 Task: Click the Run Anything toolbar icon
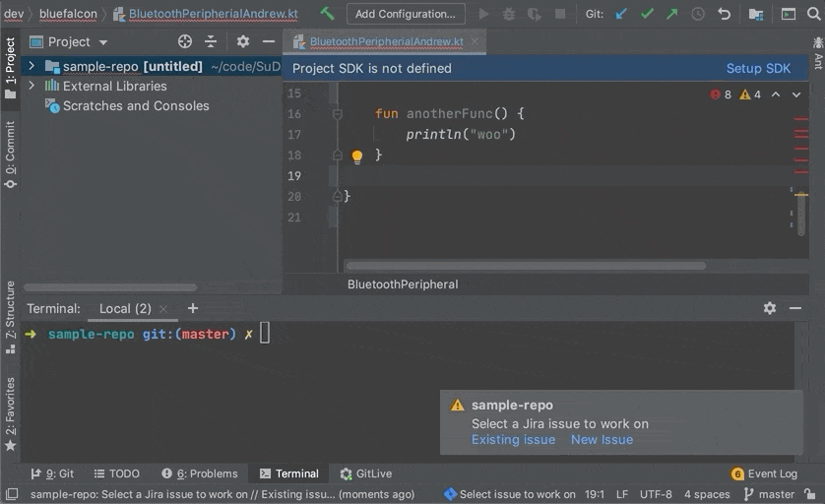[x=788, y=14]
